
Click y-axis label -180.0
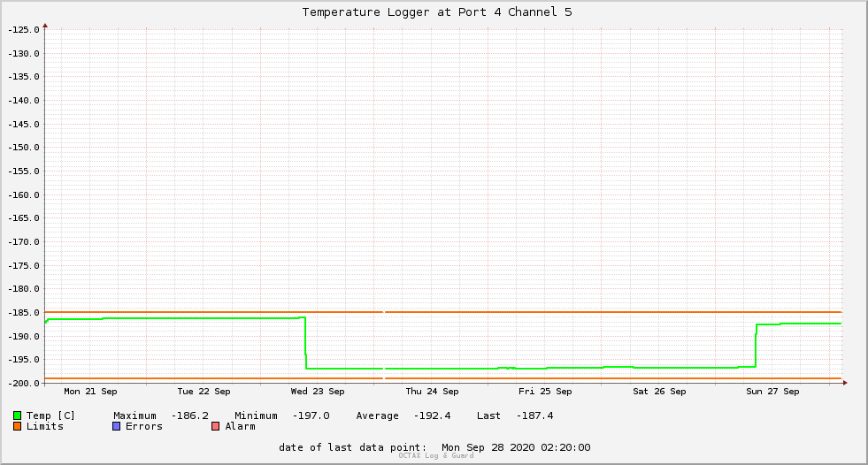tap(24, 289)
